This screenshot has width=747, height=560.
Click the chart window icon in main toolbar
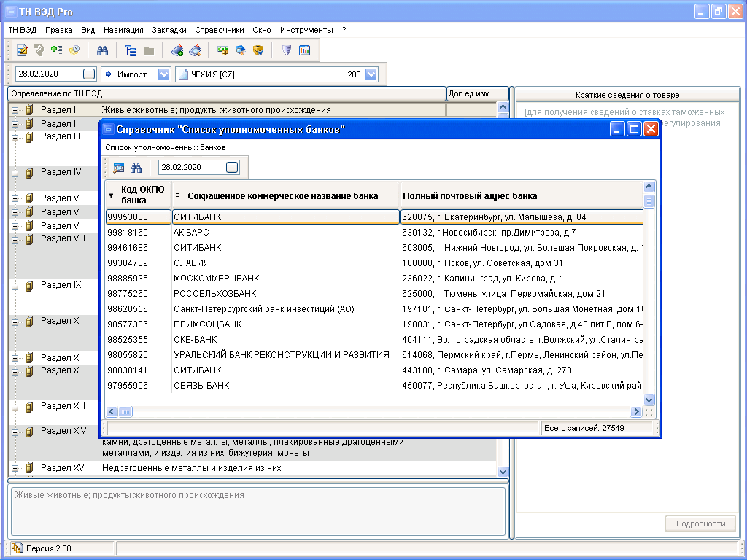point(304,50)
